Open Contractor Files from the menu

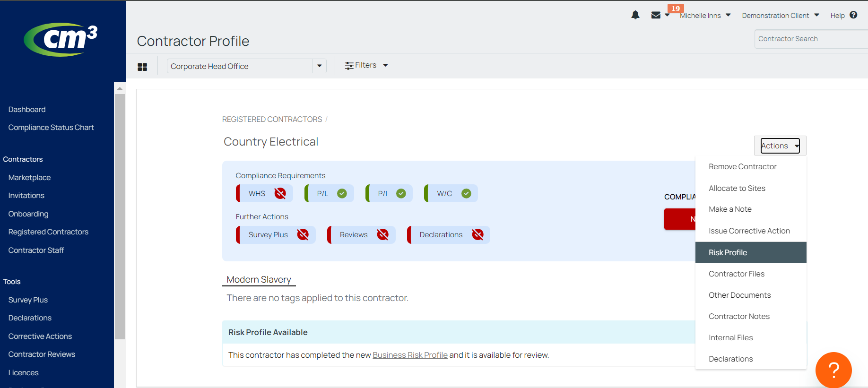(751, 274)
